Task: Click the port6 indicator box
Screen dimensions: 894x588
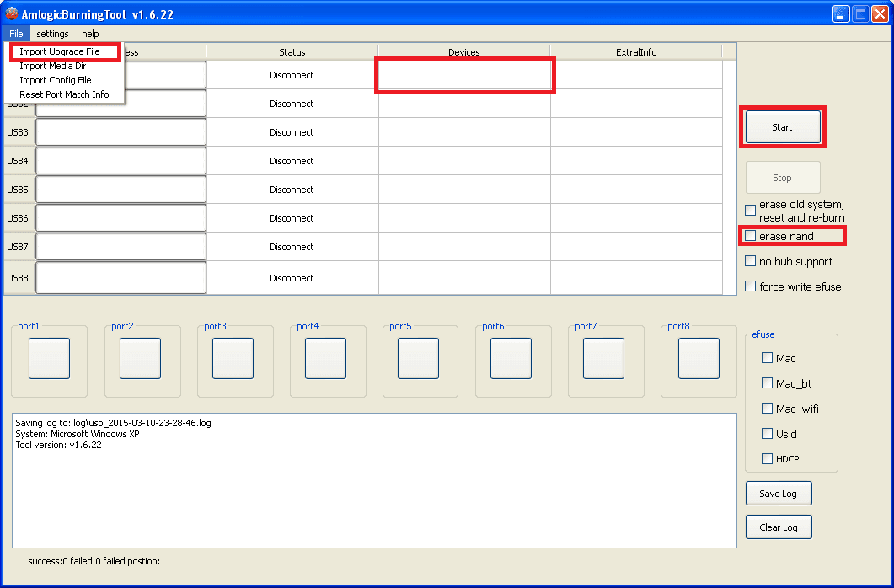Action: point(511,358)
